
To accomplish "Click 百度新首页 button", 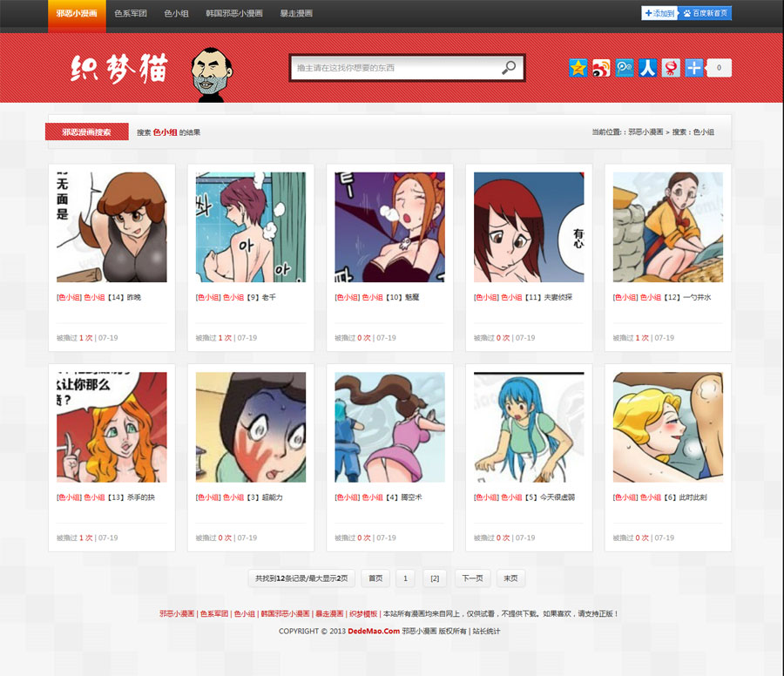I will 706,13.
